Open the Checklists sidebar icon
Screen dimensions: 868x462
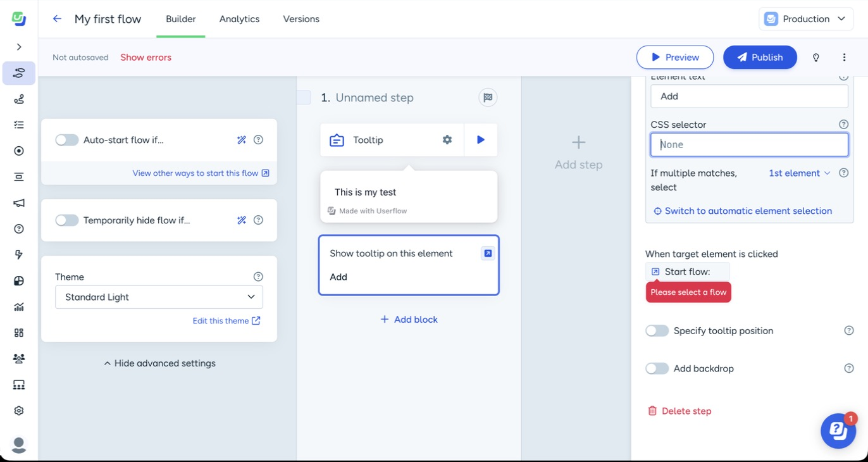[19, 125]
